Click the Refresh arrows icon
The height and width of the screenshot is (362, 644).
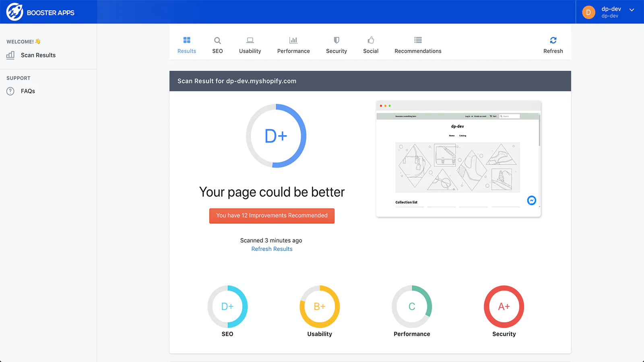click(553, 40)
